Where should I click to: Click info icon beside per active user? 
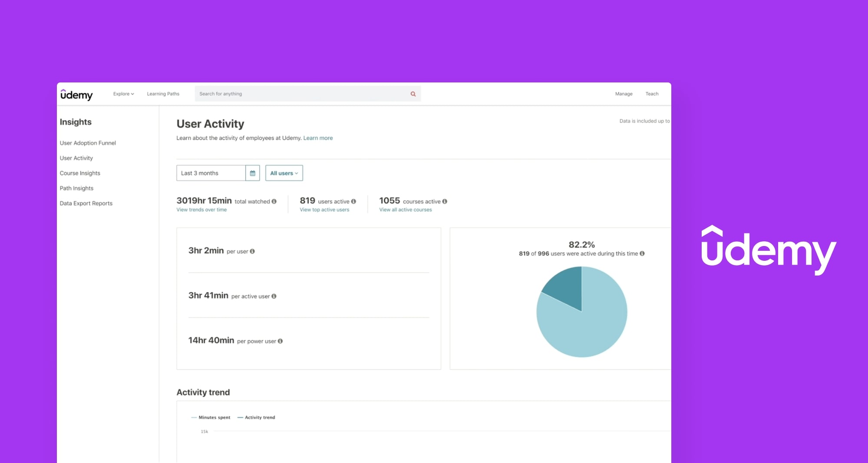tap(274, 296)
